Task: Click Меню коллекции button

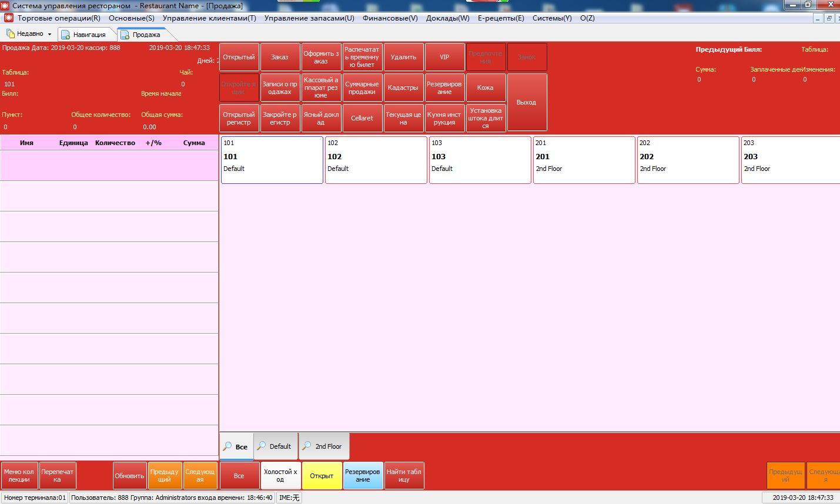Action: [19, 475]
